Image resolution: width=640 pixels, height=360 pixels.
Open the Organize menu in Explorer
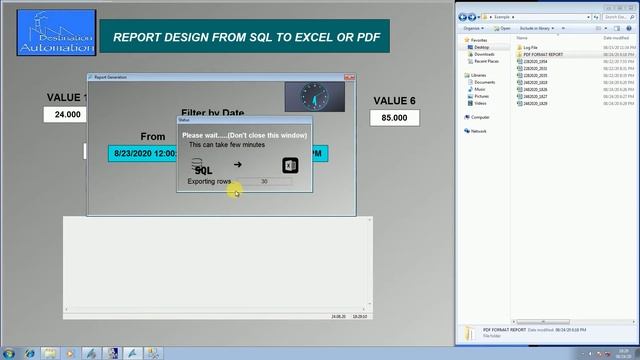473,28
